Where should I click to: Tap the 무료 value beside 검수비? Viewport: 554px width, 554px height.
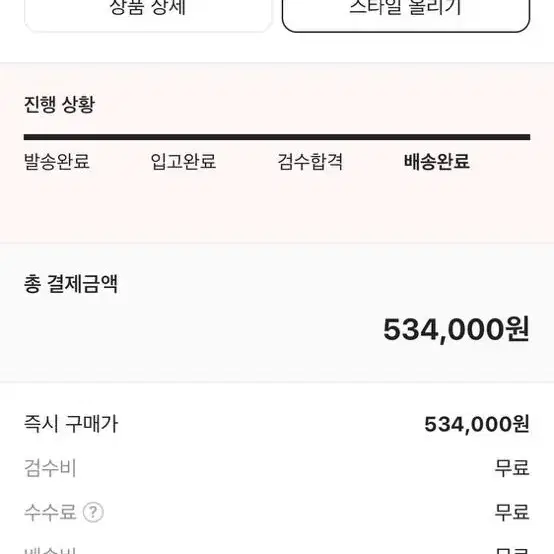[512, 468]
